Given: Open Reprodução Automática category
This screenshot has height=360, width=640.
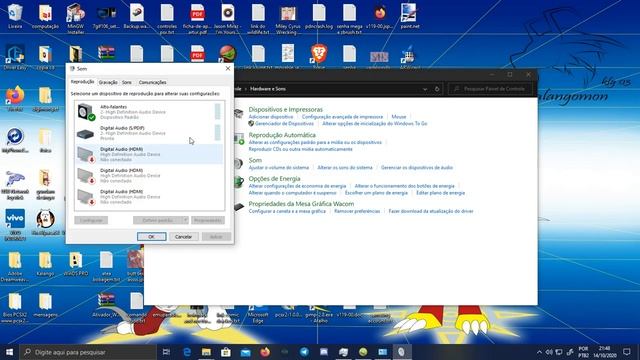Looking at the screenshot, I should 282,135.
